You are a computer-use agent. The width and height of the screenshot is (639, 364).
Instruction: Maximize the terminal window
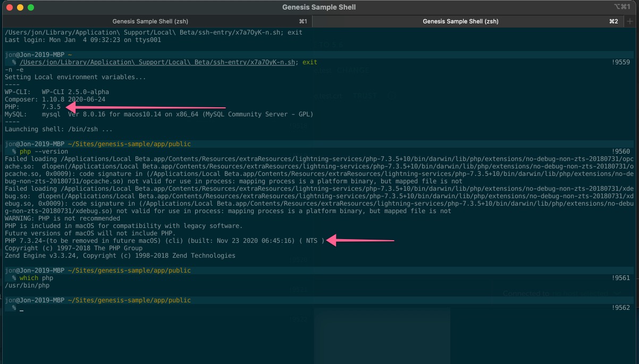click(x=31, y=7)
